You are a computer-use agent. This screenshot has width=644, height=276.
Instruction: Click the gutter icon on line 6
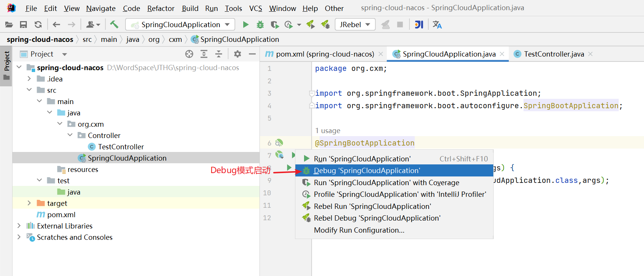click(x=279, y=143)
